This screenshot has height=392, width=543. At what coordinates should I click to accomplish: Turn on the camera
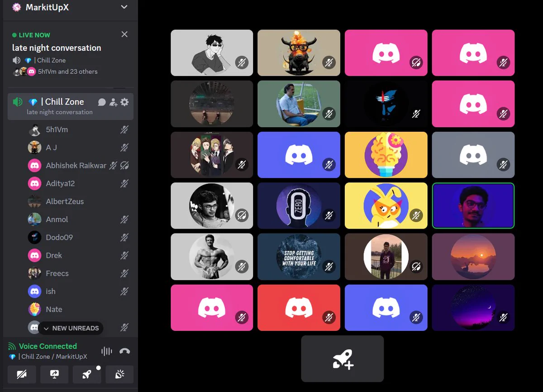[22, 374]
